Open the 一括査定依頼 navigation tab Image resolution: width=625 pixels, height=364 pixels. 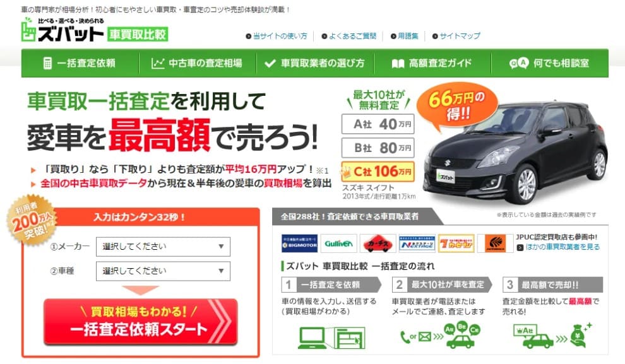point(80,63)
